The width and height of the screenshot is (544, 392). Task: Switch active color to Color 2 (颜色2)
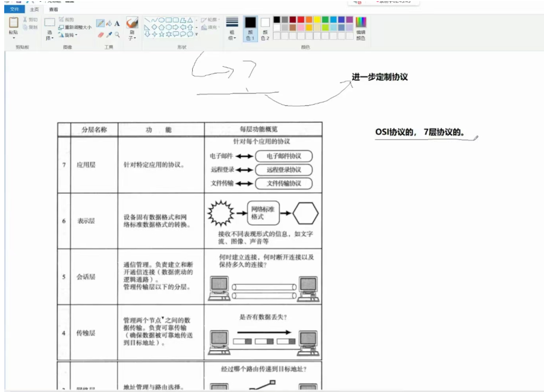[265, 28]
